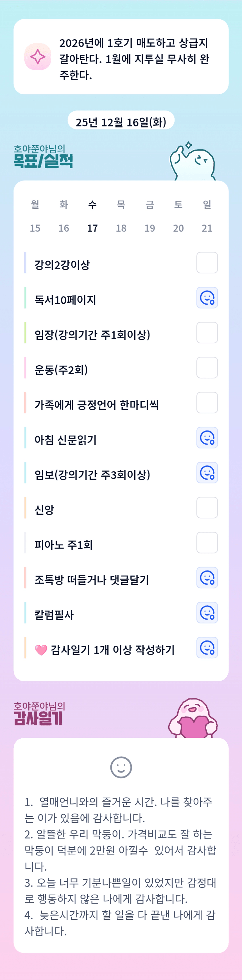Click the 가족에게 긍정언어 한마디씩 goal label
The image size is (242, 980).
(x=97, y=405)
